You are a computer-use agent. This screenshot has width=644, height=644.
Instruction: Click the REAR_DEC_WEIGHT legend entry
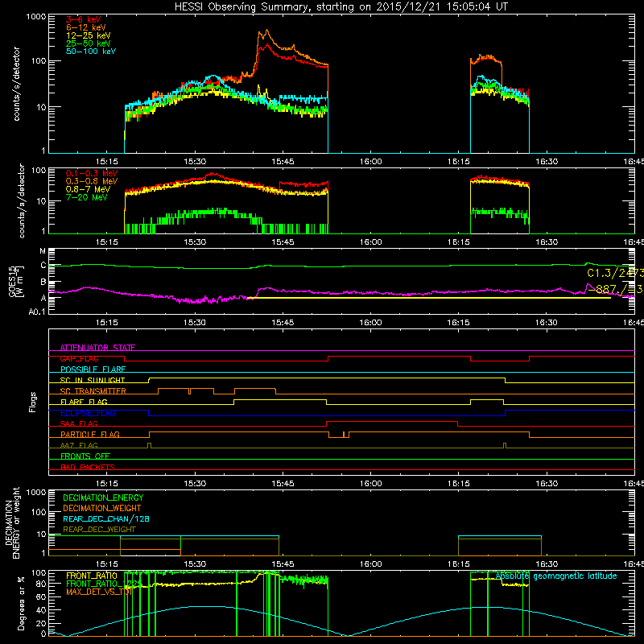[x=99, y=530]
